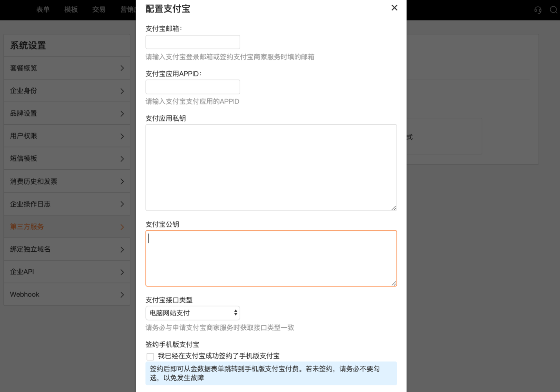Click the 系统设置 heading text
560x392 pixels.
[28, 45]
